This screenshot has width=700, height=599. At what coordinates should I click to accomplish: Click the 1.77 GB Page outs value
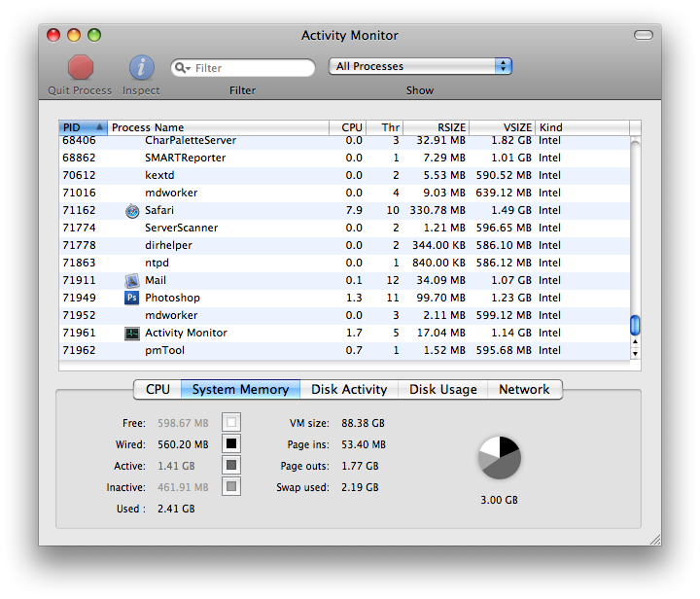pyautogui.click(x=360, y=466)
